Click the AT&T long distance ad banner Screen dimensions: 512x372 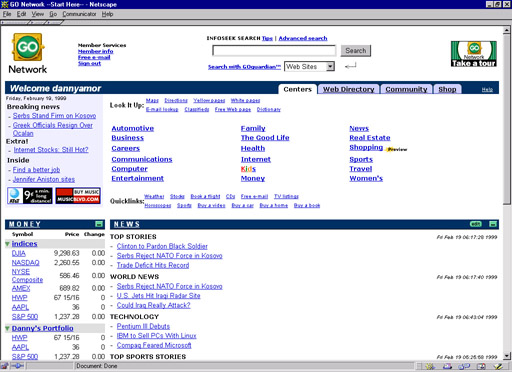pos(30,196)
